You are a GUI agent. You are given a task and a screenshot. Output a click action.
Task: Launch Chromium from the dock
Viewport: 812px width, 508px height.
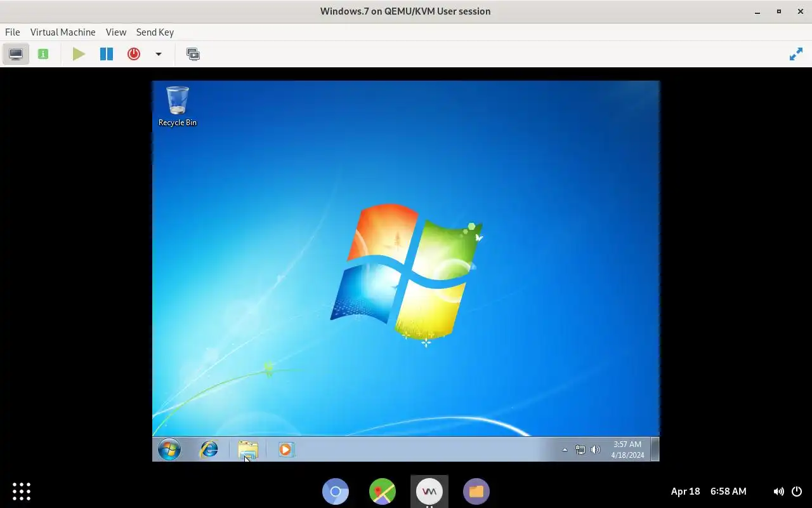[x=336, y=491]
